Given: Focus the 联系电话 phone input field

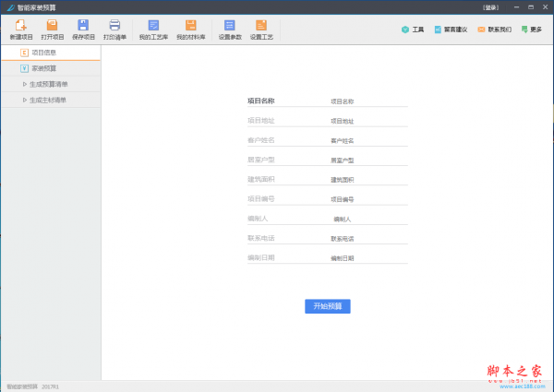Looking at the screenshot, I should (367, 238).
